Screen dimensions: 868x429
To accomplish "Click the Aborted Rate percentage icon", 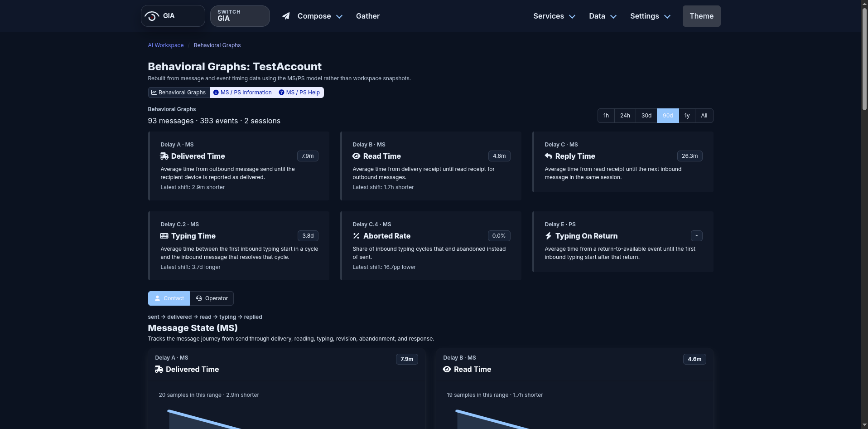I will 356,236.
